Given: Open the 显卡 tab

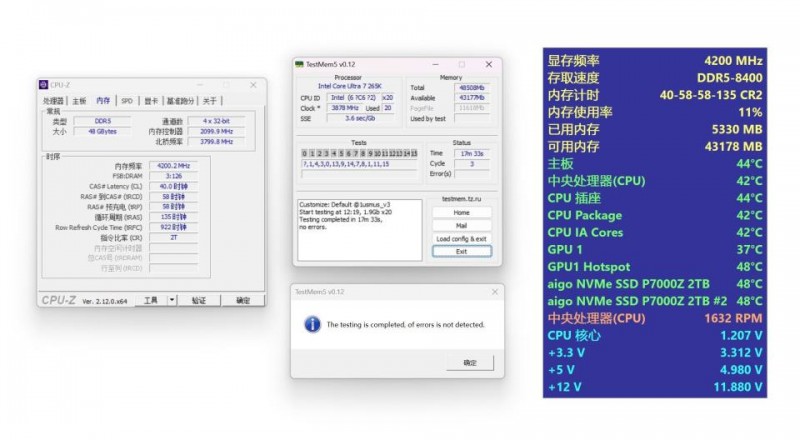Looking at the screenshot, I should (151, 101).
